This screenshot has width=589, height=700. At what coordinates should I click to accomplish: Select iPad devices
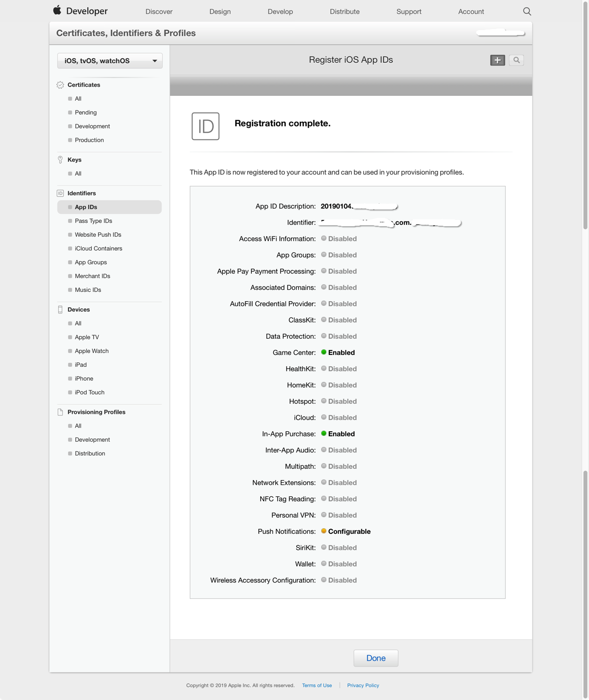pyautogui.click(x=80, y=365)
